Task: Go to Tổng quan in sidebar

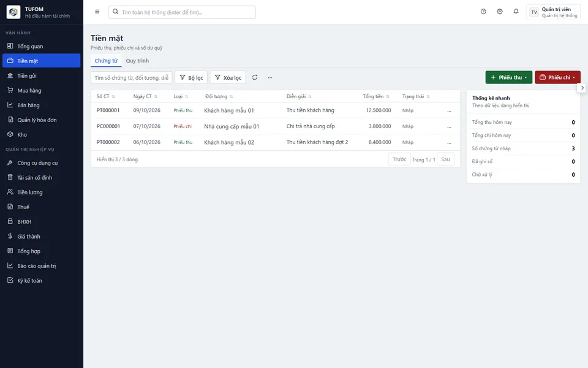Action: click(41, 46)
